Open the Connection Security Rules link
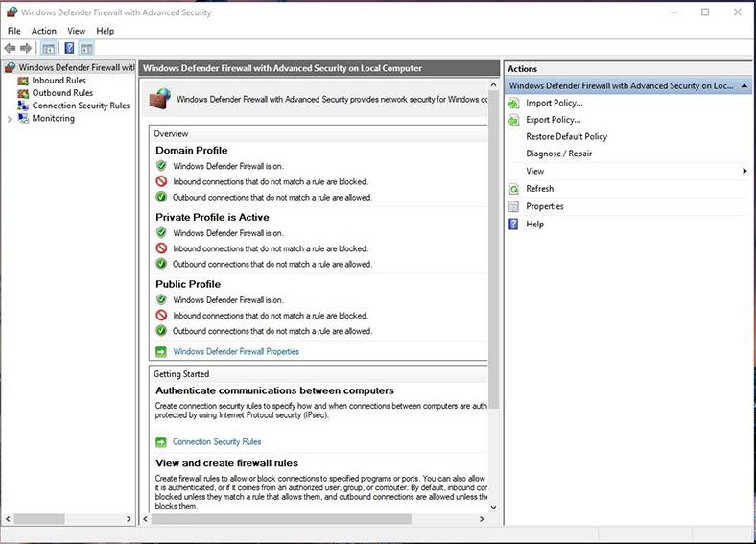This screenshot has width=756, height=544. pos(217,441)
